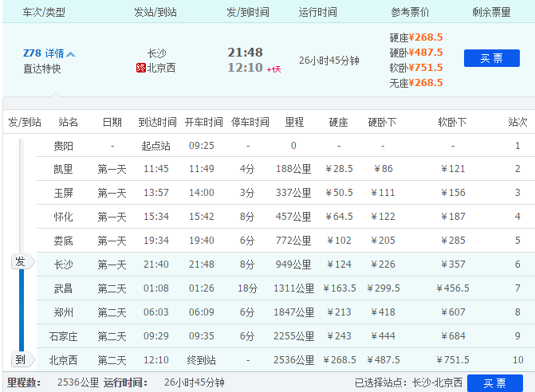535x392 pixels.
Task: Click the 终到站 label in 北京西 row
Action: coord(201,360)
